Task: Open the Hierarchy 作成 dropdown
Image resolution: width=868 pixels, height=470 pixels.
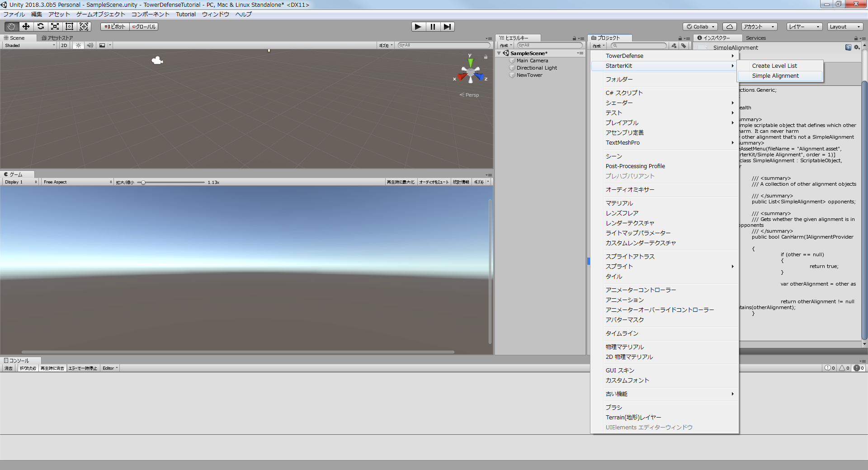Action: [506, 45]
